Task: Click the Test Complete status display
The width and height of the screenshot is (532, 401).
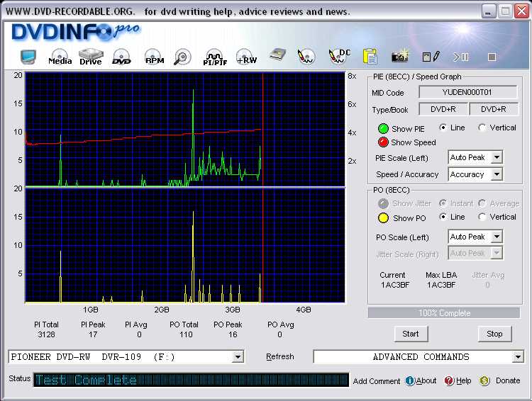Action: 191,380
